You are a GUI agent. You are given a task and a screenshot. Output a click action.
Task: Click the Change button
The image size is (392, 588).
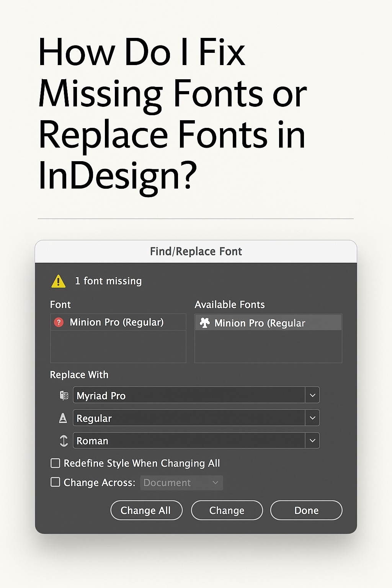[227, 510]
